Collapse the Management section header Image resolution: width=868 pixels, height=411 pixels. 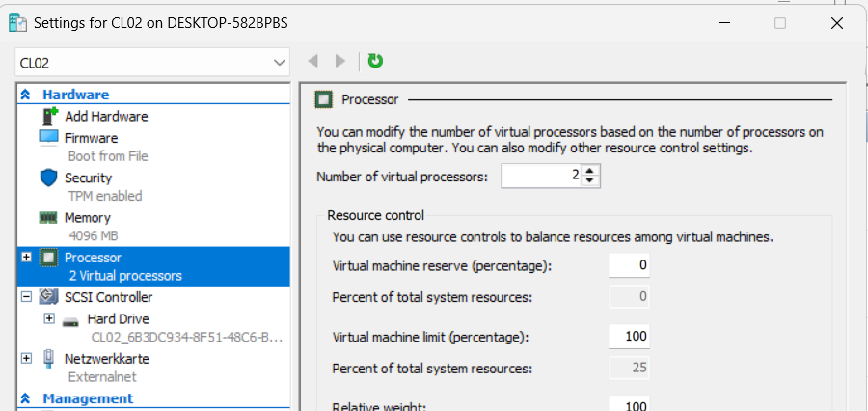[26, 398]
